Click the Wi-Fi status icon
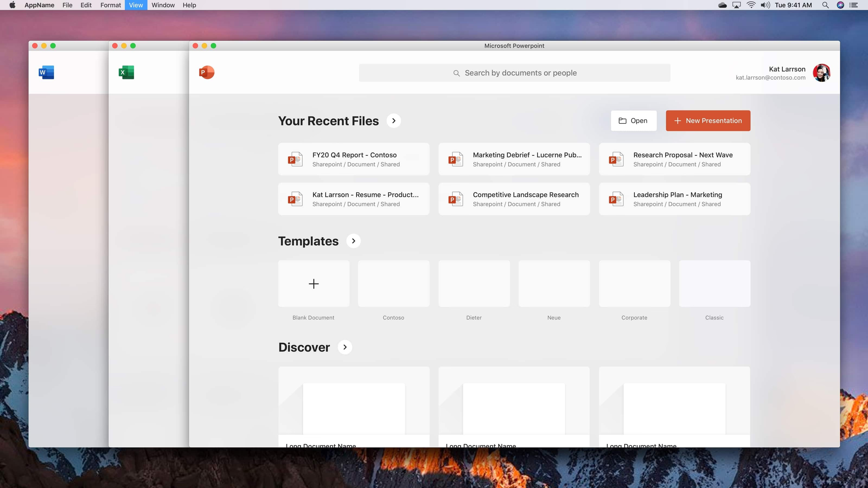Image resolution: width=868 pixels, height=488 pixels. (x=751, y=5)
